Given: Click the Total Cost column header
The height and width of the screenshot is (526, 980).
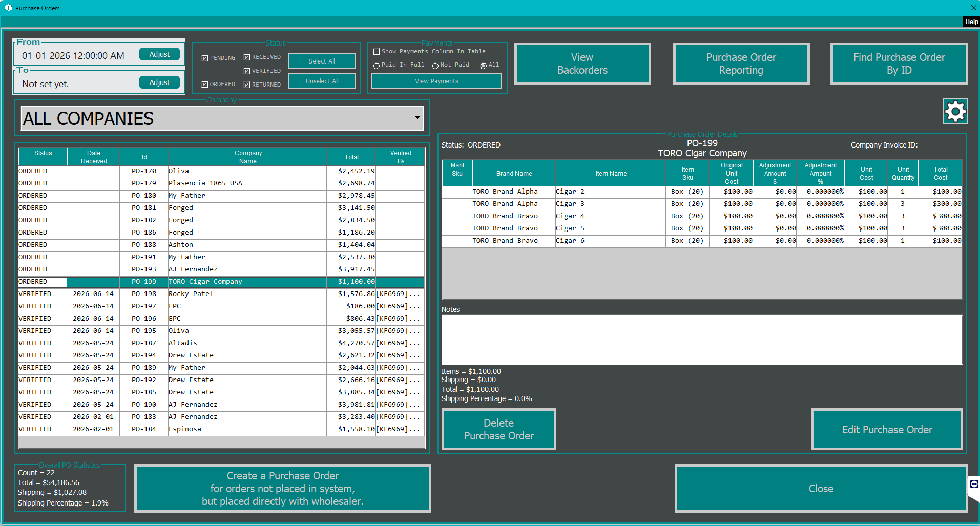Looking at the screenshot, I should pos(940,174).
